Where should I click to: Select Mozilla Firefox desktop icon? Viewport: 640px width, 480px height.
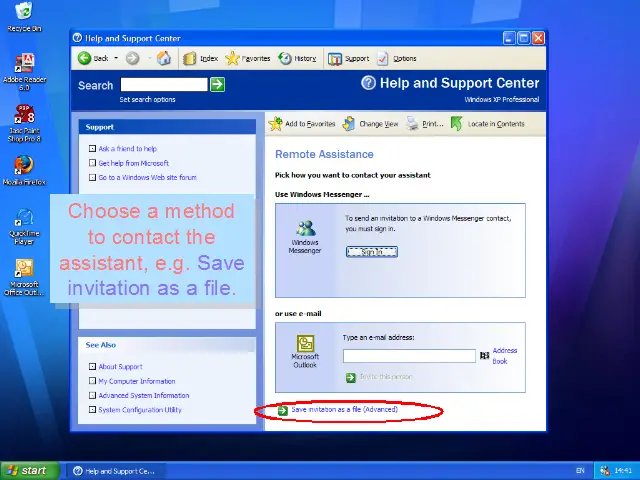tap(24, 171)
